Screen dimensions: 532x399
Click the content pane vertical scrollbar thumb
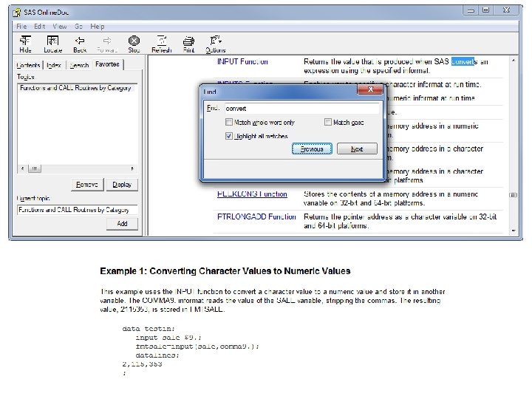[514, 195]
